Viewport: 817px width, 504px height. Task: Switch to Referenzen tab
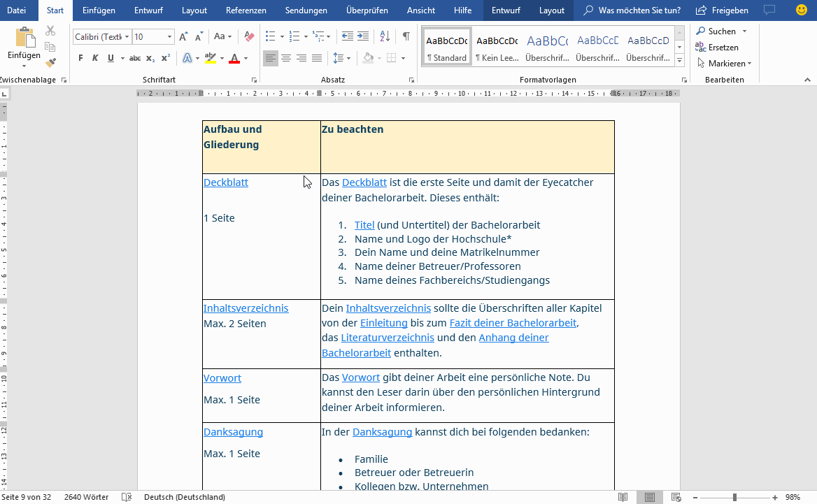(246, 10)
